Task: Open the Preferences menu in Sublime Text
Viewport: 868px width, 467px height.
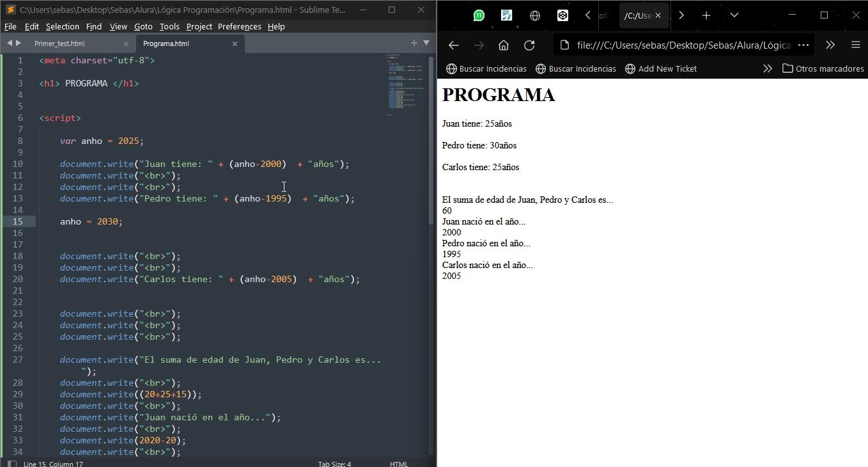Action: click(x=239, y=26)
